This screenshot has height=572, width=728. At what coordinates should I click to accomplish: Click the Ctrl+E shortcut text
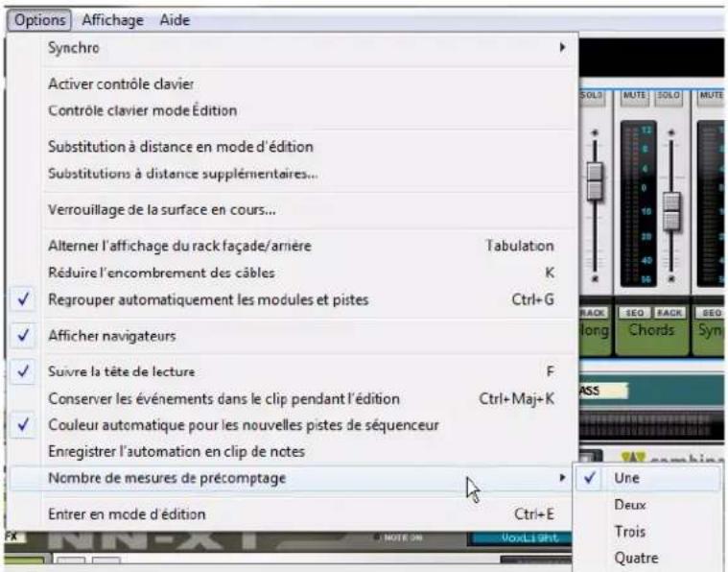(534, 514)
